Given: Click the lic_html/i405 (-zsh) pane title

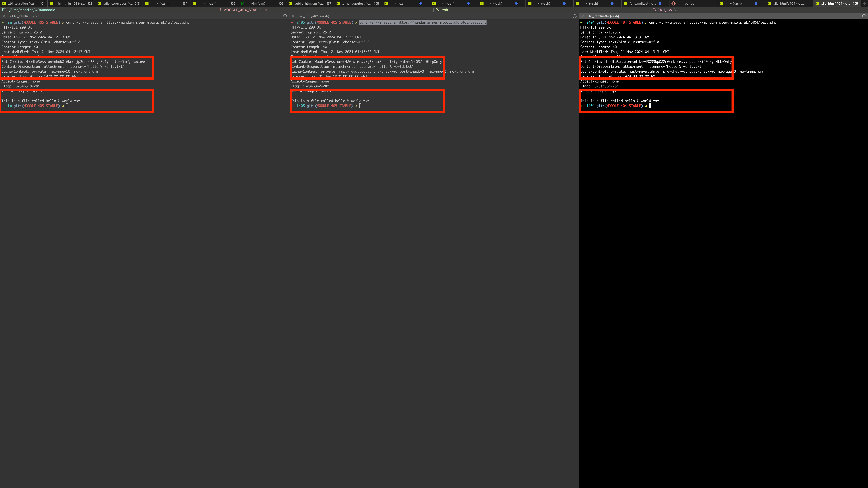Looking at the screenshot, I should point(313,16).
